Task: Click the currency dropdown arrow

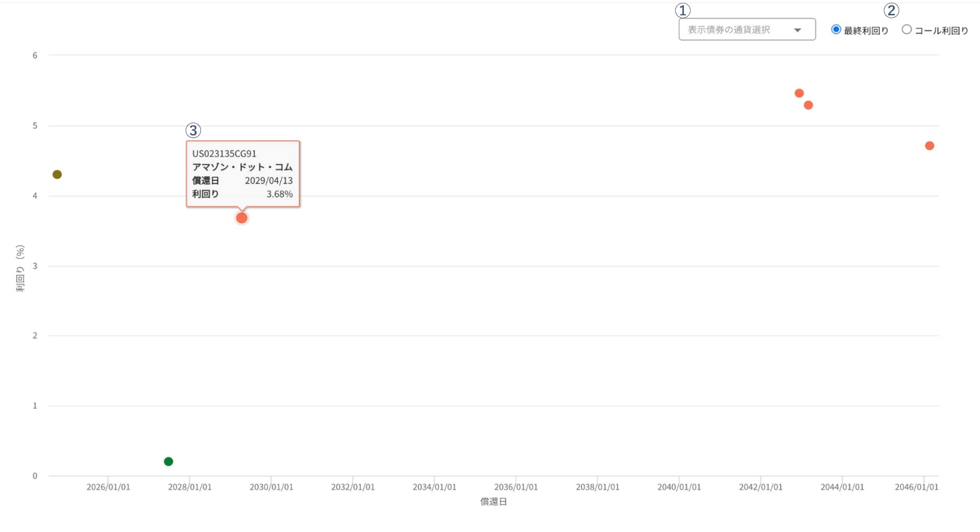Action: click(798, 30)
